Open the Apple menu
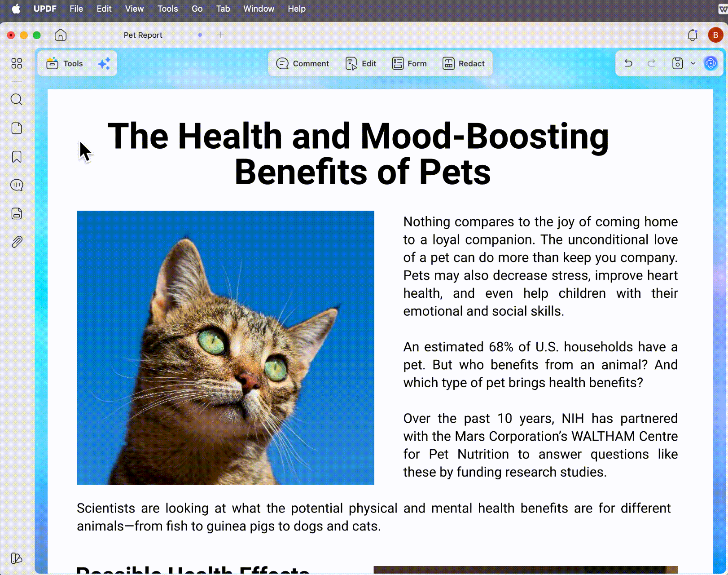Viewport: 728px width, 575px height. coord(16,9)
